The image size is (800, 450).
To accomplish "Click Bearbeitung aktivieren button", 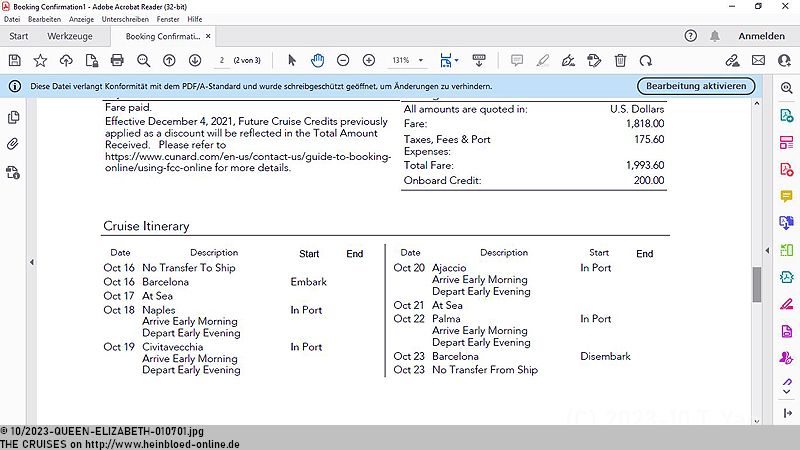I will [x=696, y=86].
